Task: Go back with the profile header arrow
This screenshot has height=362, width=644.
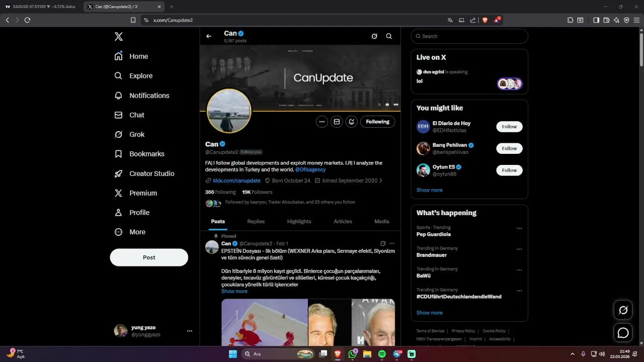Action: [209, 36]
